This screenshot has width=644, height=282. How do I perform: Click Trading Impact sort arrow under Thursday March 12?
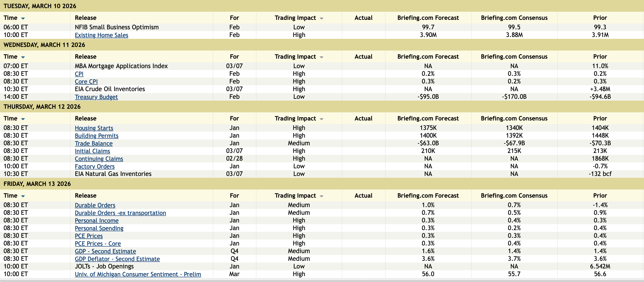pyautogui.click(x=322, y=119)
